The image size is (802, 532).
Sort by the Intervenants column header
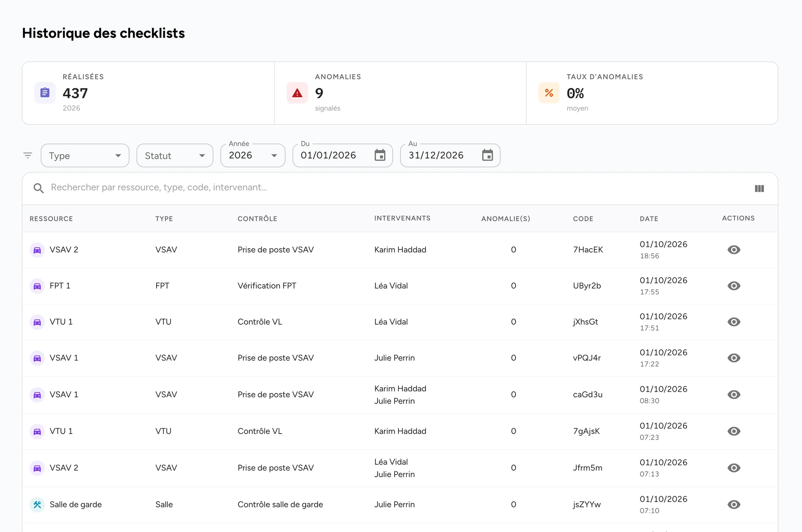pyautogui.click(x=402, y=218)
